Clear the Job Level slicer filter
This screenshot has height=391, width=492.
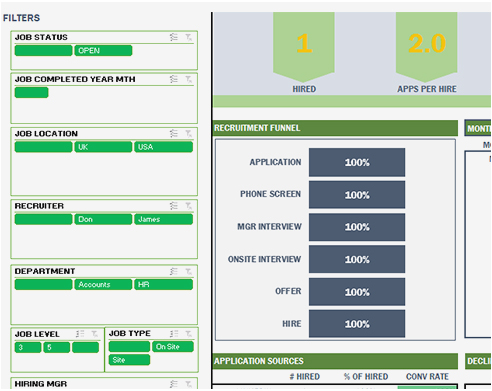95,334
